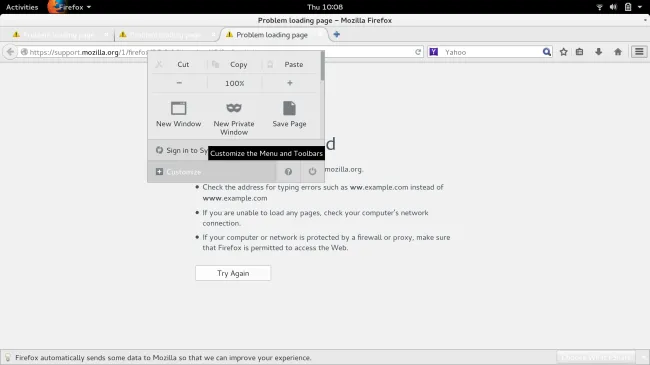
Task: Reload page using refresh arrow
Action: [418, 52]
